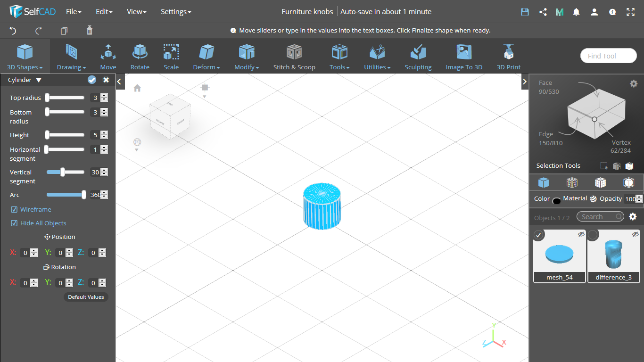This screenshot has height=362, width=644.
Task: Click the delete trash icon
Action: tap(90, 31)
